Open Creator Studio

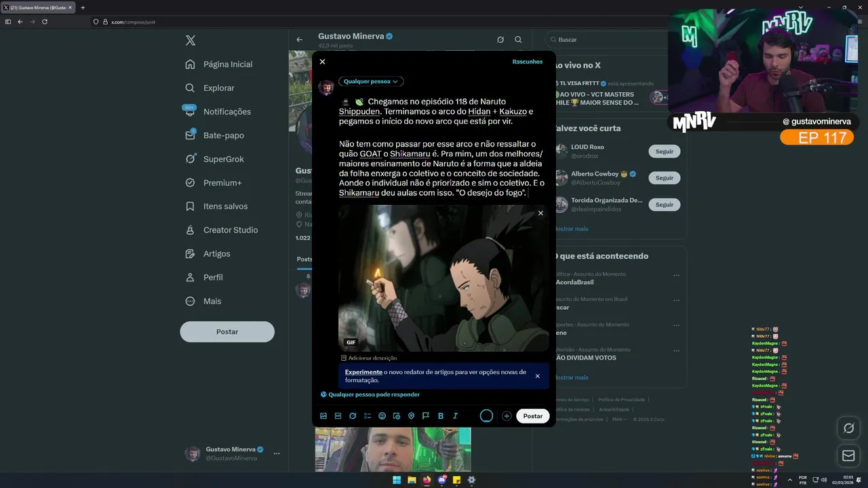[222, 230]
